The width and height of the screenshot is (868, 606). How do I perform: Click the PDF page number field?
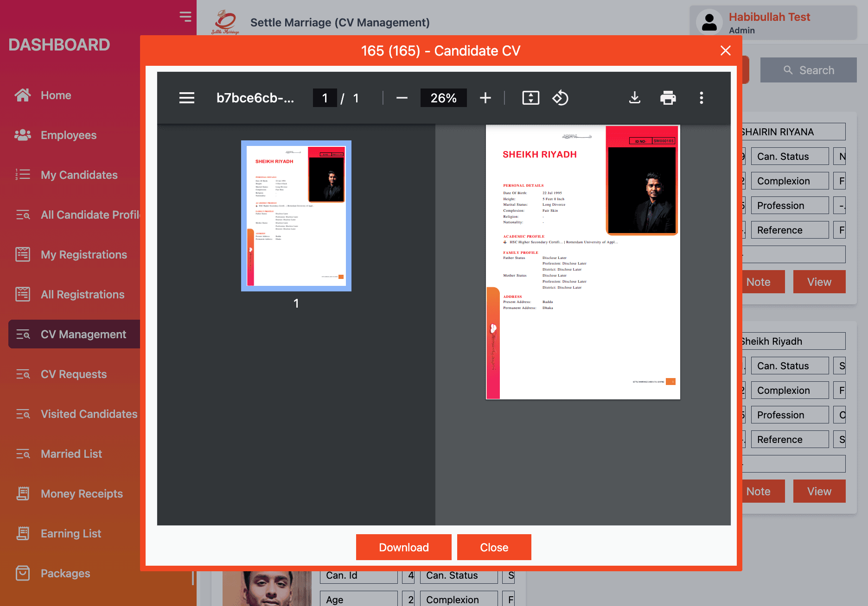click(325, 98)
